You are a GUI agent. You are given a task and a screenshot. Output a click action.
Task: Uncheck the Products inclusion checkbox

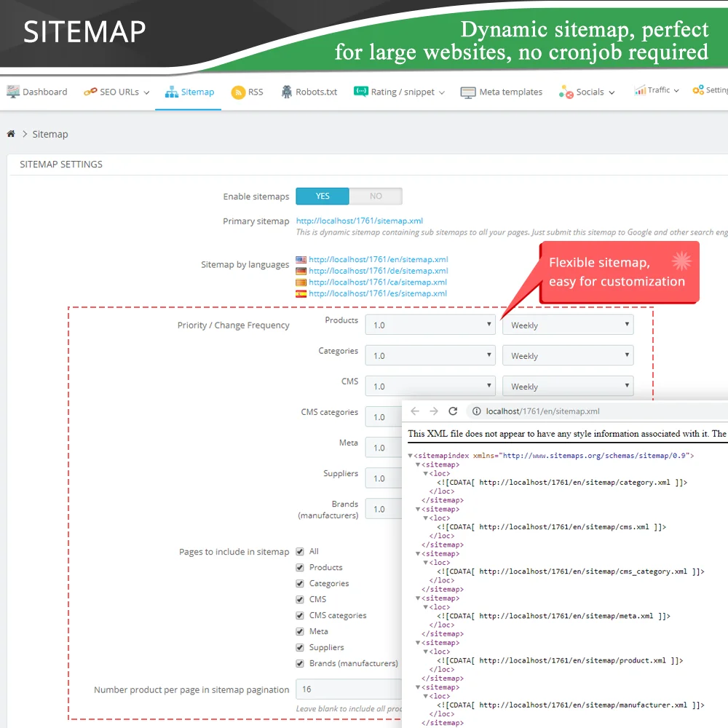click(300, 567)
